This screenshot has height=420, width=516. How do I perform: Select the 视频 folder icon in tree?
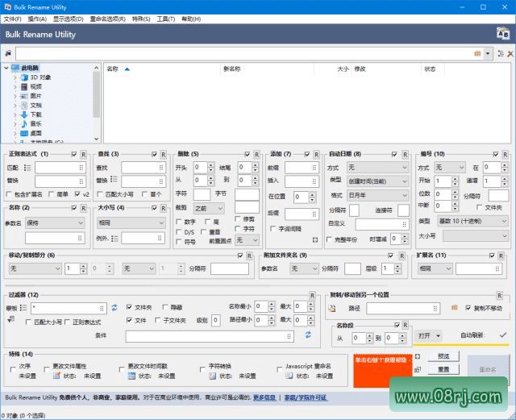tap(24, 86)
